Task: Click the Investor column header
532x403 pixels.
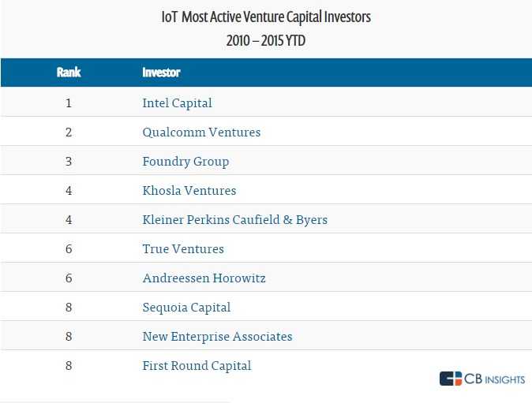Action: point(161,73)
